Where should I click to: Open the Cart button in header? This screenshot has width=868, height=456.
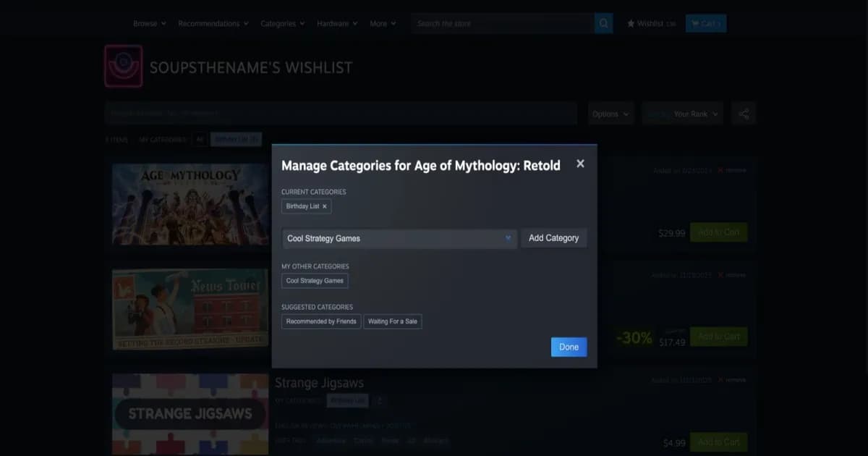pos(706,24)
